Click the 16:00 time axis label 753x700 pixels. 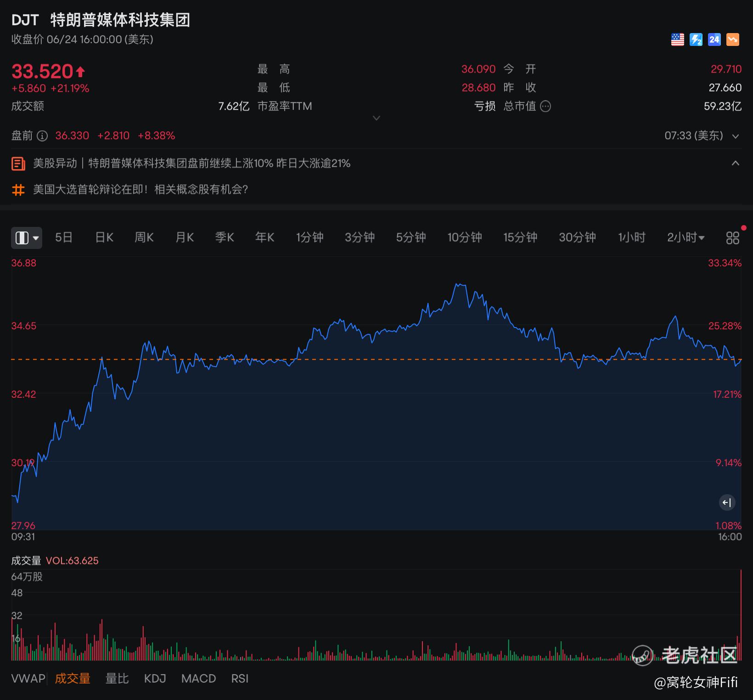730,537
